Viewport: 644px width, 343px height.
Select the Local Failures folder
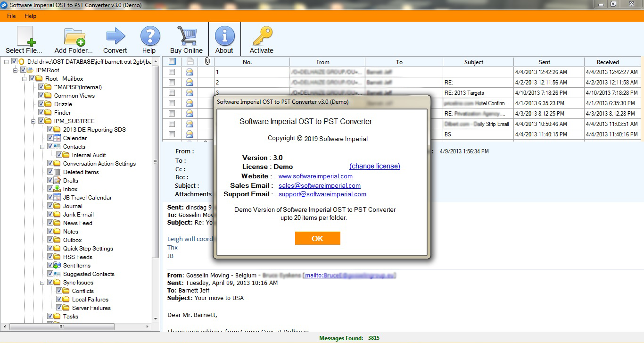click(x=90, y=300)
